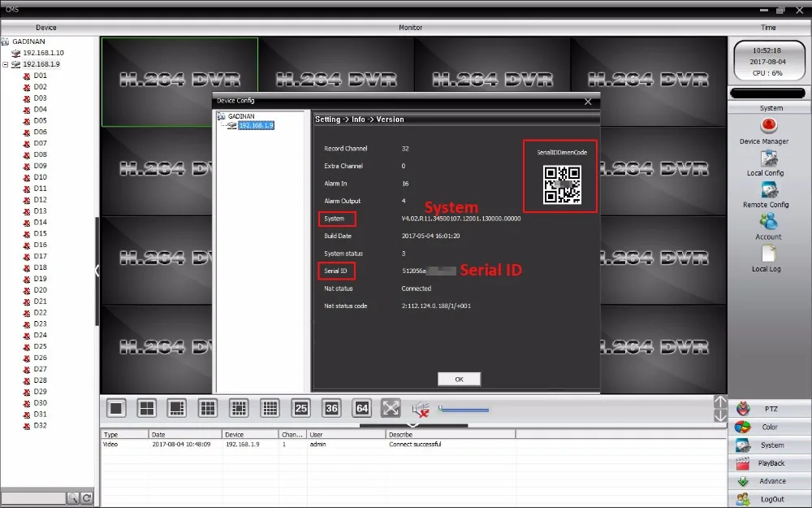The height and width of the screenshot is (508, 812).
Task: Select channel D25
Action: (x=40, y=346)
